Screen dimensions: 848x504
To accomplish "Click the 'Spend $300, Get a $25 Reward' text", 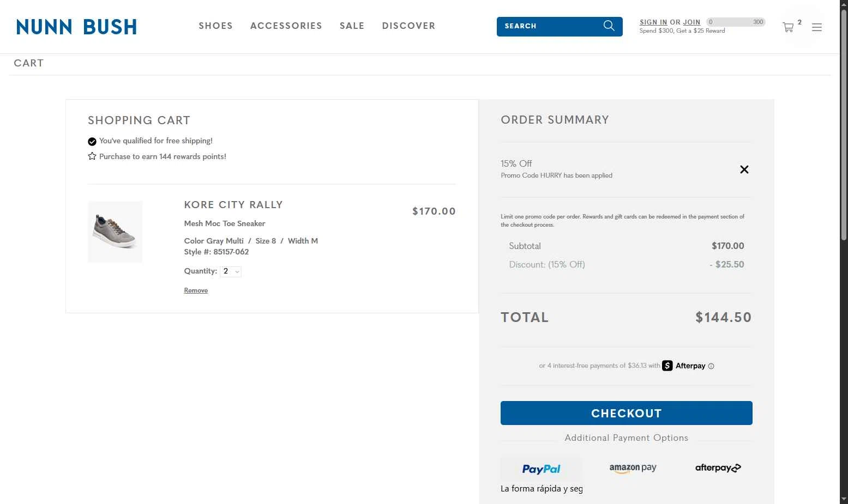I will click(682, 31).
